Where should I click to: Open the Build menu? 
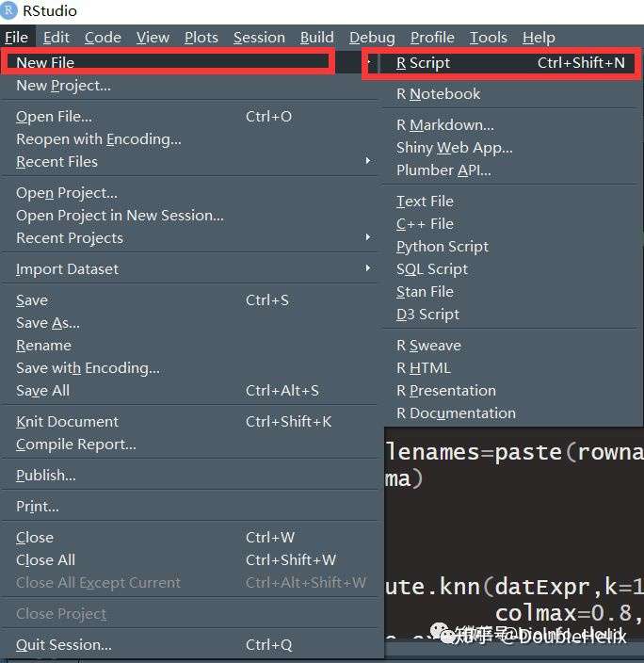(x=316, y=38)
